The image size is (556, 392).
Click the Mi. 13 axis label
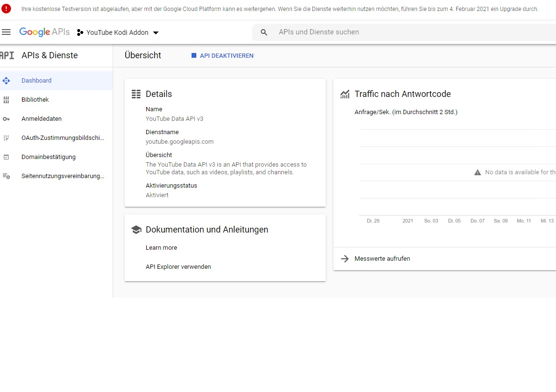[x=547, y=221]
